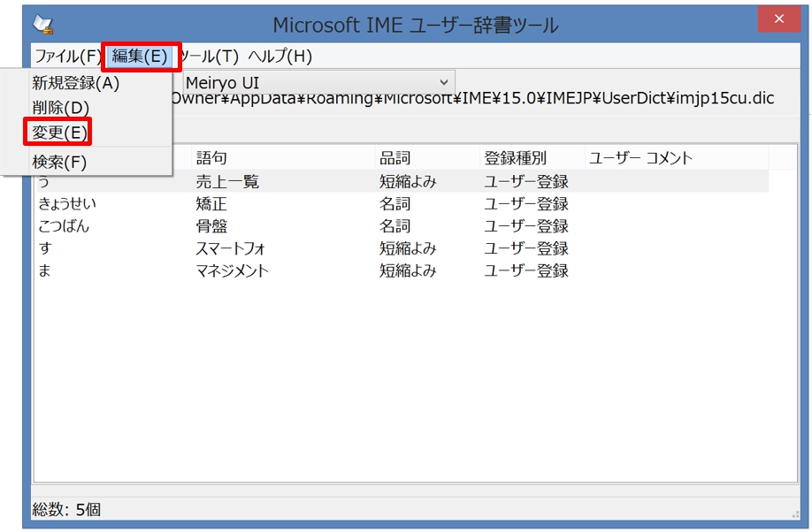Sort by the 品詞 column header
Screen dimensions: 812x532
click(428, 158)
